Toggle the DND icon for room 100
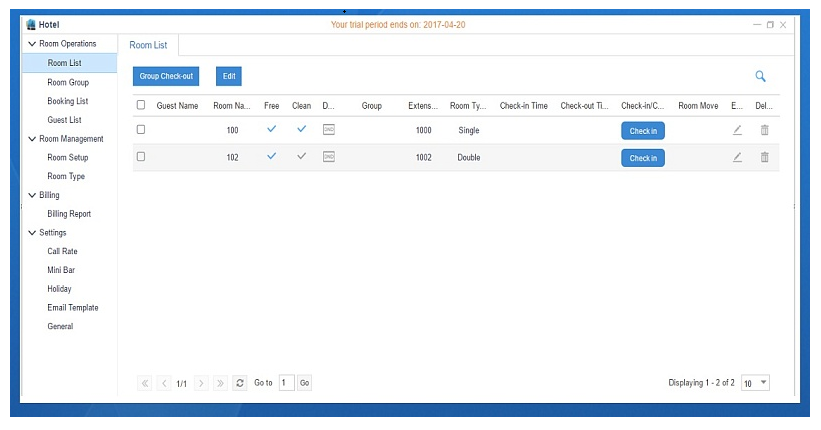The height and width of the screenshot is (430, 821). tap(329, 130)
